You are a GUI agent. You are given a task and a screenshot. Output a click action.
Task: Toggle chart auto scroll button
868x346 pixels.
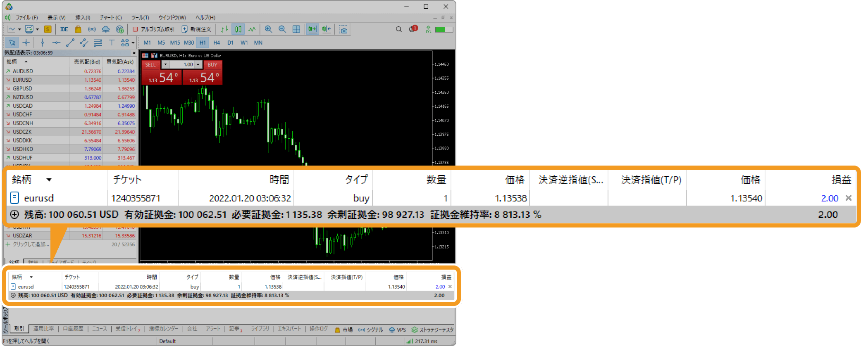(312, 29)
